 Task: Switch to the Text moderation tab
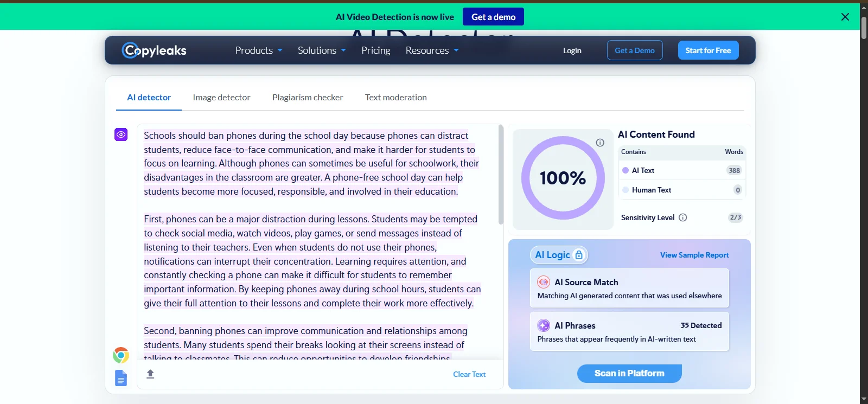[396, 98]
